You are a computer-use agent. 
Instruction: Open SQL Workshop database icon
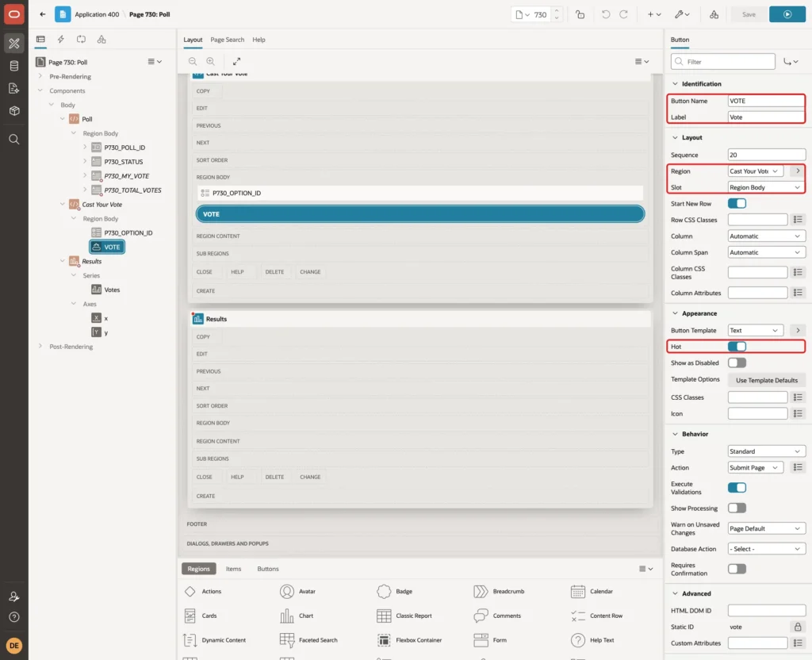click(x=14, y=66)
